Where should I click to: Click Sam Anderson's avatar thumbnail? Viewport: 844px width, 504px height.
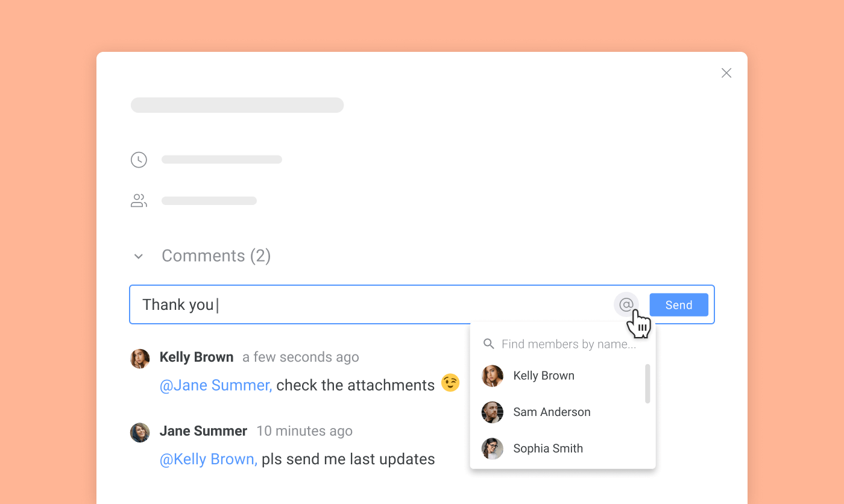tap(493, 412)
